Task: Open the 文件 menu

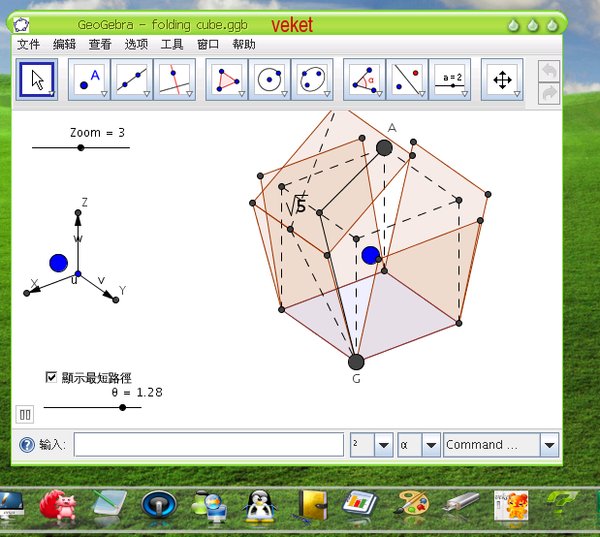Action: (28, 44)
